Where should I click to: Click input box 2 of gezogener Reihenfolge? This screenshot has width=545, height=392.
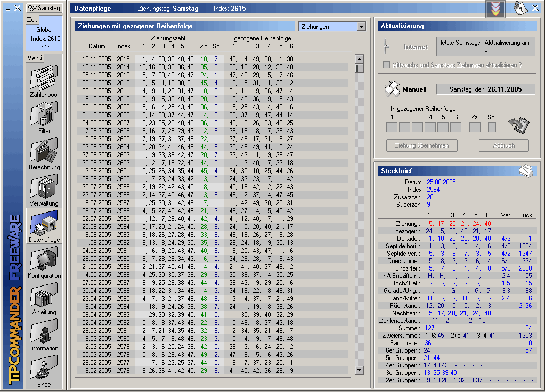pyautogui.click(x=404, y=127)
